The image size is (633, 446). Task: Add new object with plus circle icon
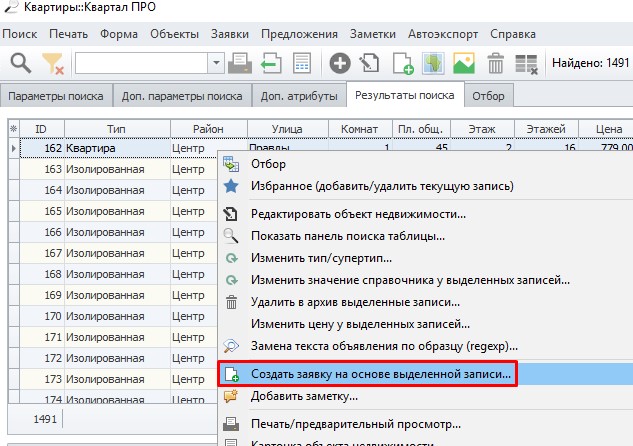[x=340, y=63]
